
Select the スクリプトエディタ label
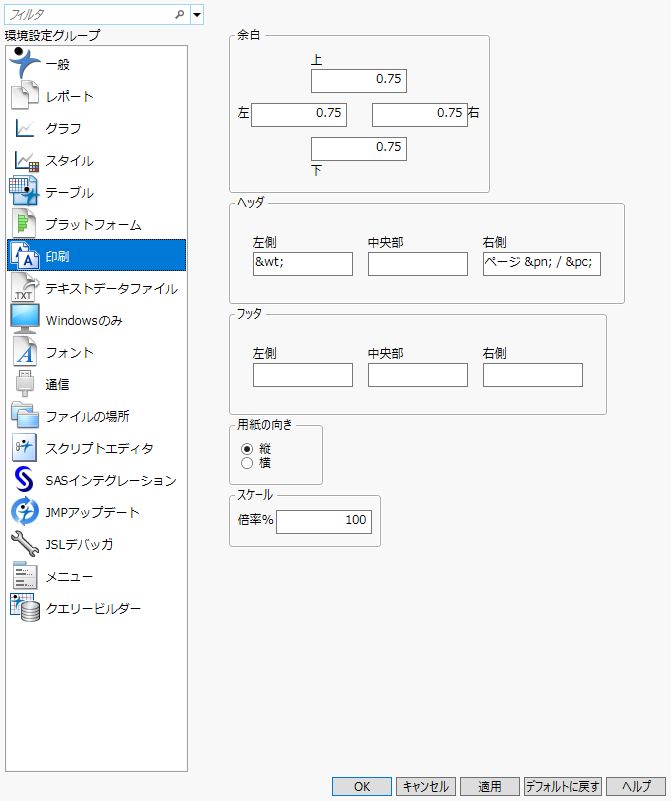pyautogui.click(x=100, y=448)
